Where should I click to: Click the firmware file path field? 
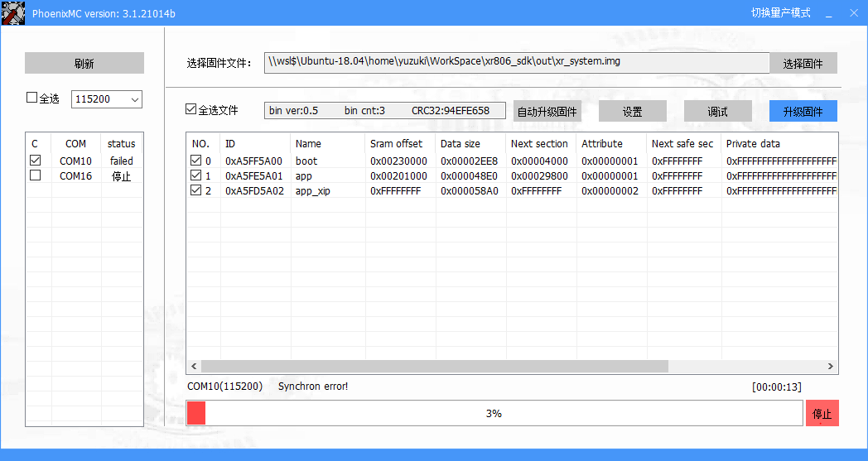517,63
